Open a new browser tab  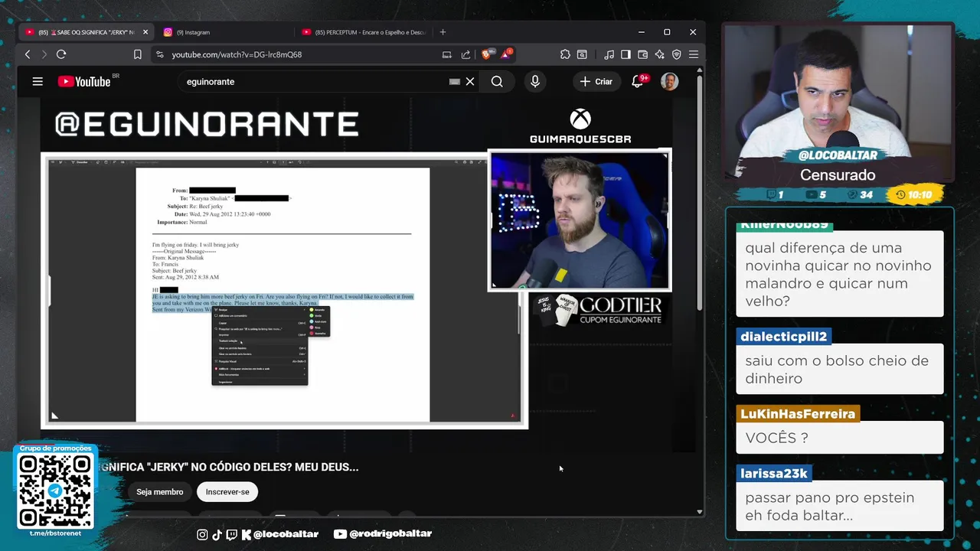pyautogui.click(x=443, y=32)
